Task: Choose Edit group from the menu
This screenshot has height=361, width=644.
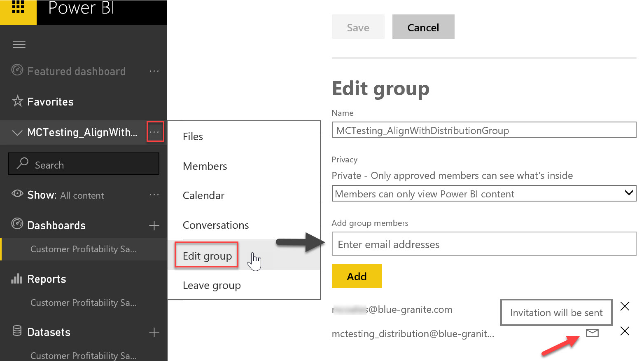Action: pos(207,256)
